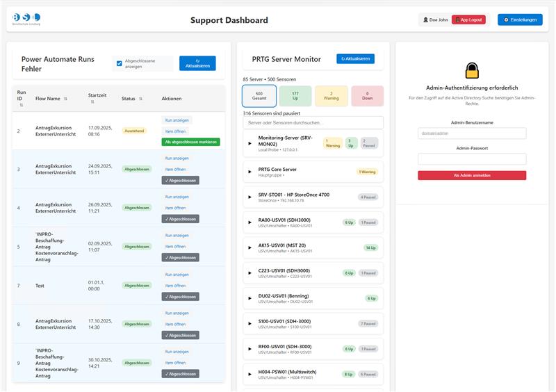Viewport: 556px width, 392px height.
Task: Click the Support Dashboard title
Action: (229, 20)
